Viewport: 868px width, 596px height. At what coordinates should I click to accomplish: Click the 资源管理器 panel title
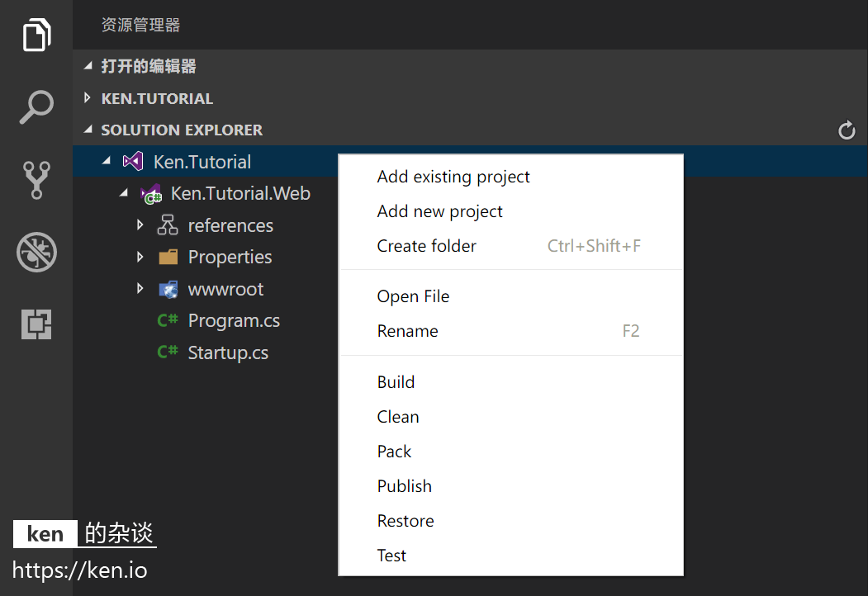140,25
